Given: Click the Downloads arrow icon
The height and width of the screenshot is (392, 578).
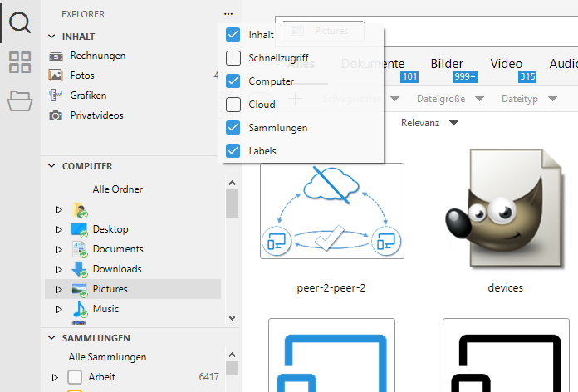Looking at the screenshot, I should 80,269.
